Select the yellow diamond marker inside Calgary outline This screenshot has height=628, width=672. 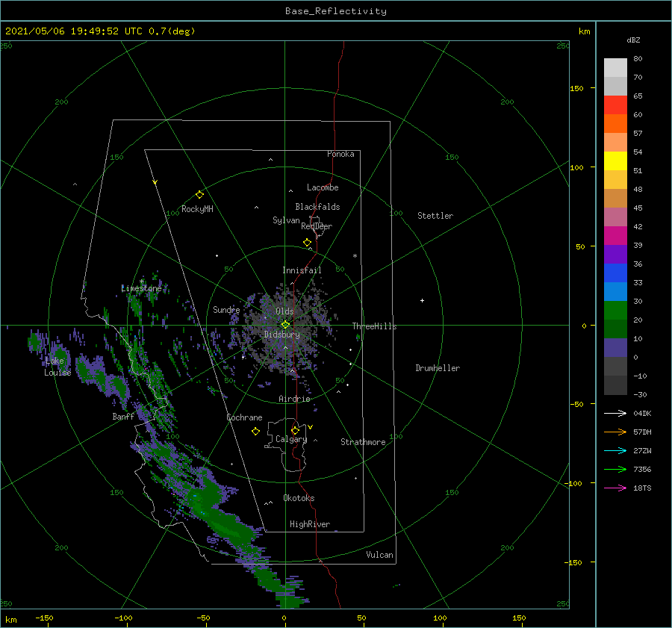(x=295, y=430)
